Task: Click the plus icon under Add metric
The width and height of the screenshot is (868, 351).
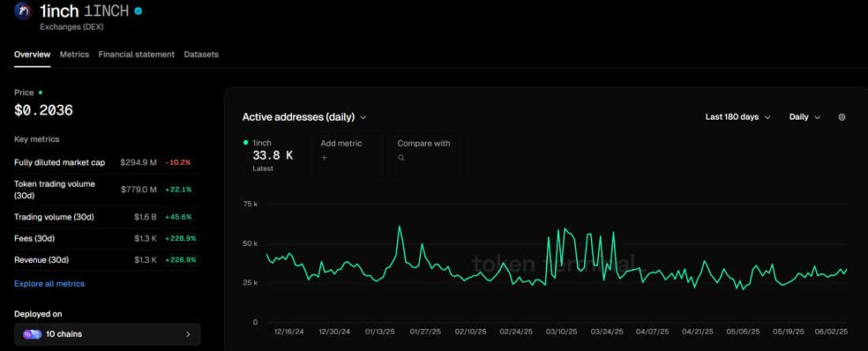Action: (325, 158)
